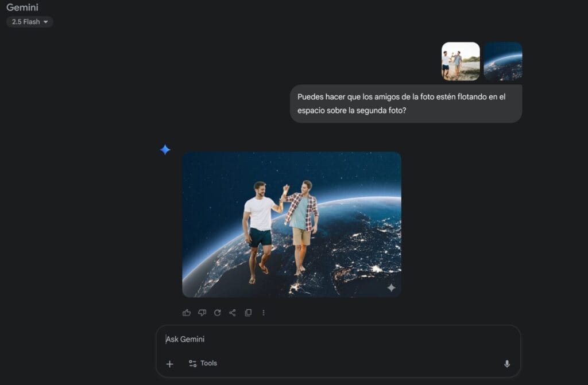Click the thumbs up good response icon
Image resolution: width=588 pixels, height=385 pixels.
(187, 313)
